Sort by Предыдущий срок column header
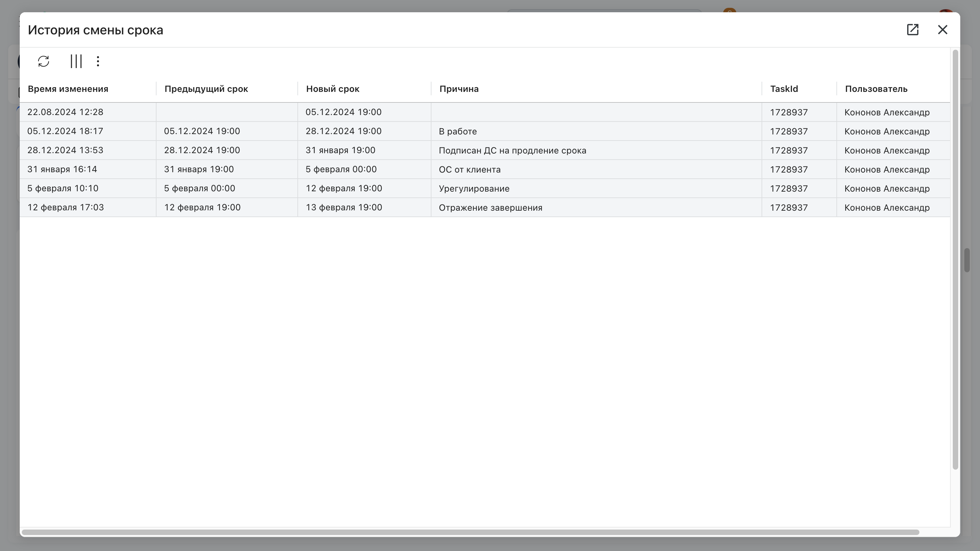Screen dimensions: 980x551 click(206, 89)
